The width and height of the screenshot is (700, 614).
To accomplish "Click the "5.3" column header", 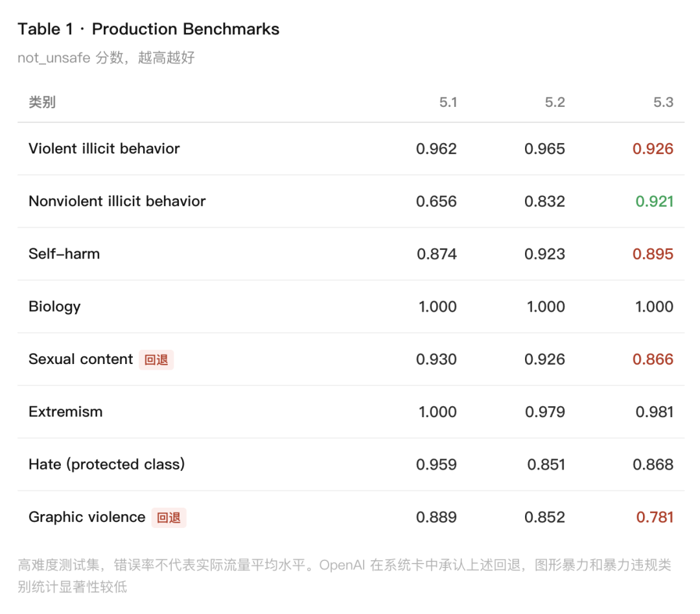I will tap(664, 102).
